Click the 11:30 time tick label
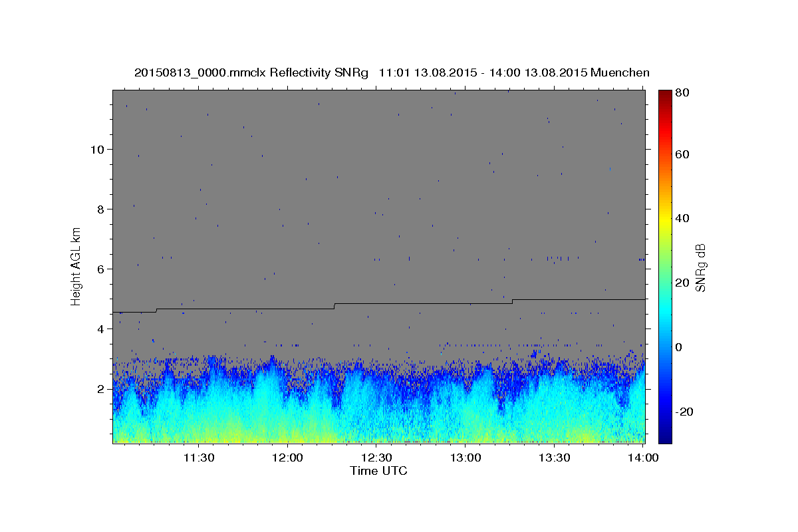Screen dimensions: 798x532 tap(198, 458)
